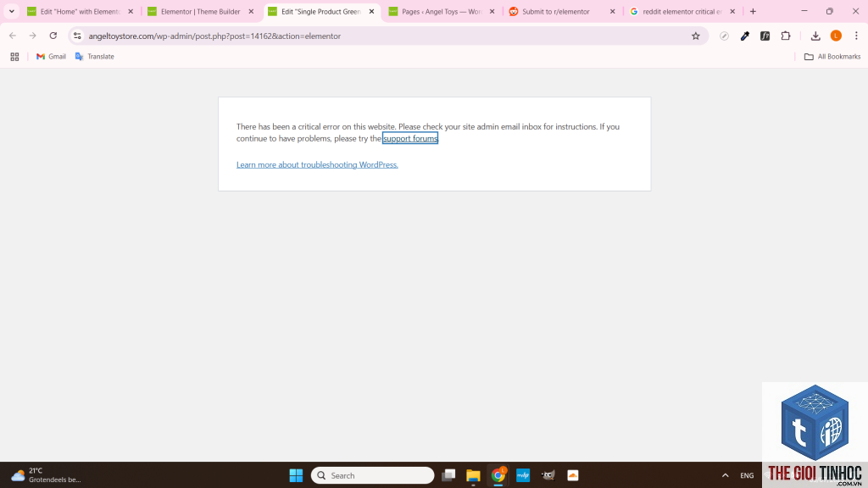Close the reddit elementor critical tab

732,11
